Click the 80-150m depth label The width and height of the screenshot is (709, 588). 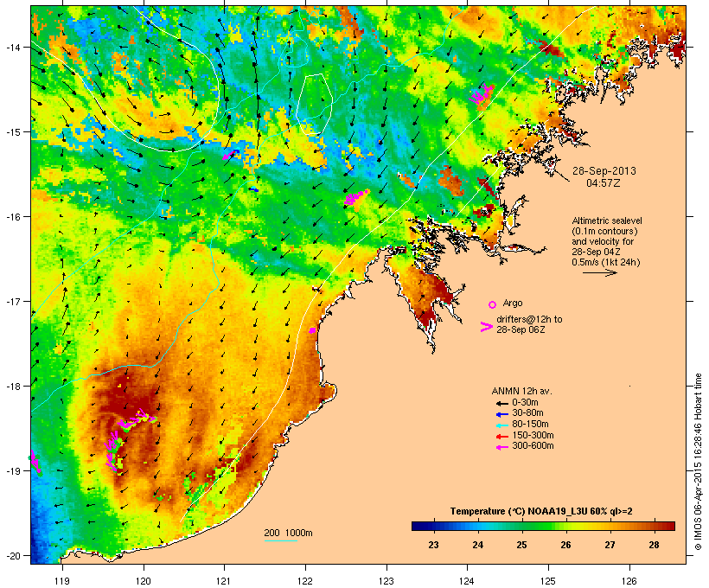click(530, 425)
